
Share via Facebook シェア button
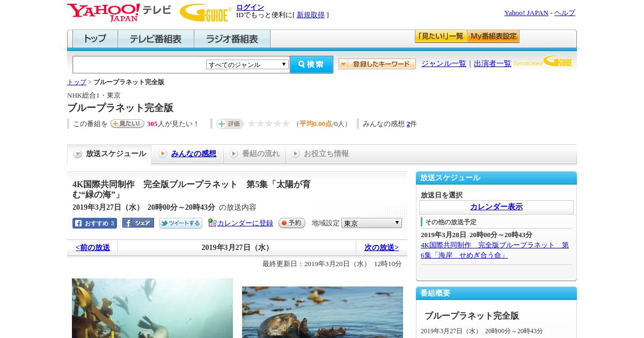(x=138, y=223)
